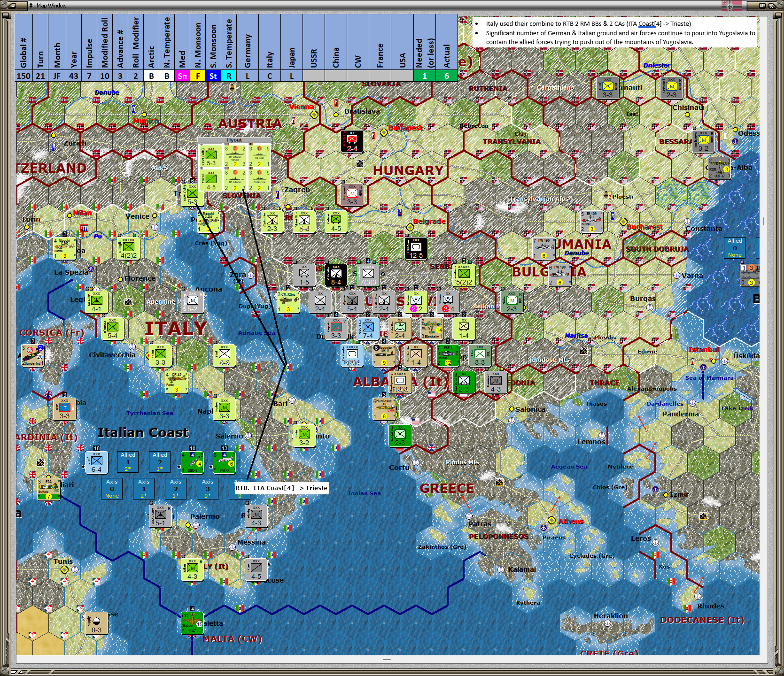This screenshot has height=676, width=784.
Task: Select the Montgomery 7(3)3 HQ counter
Action: [400, 382]
